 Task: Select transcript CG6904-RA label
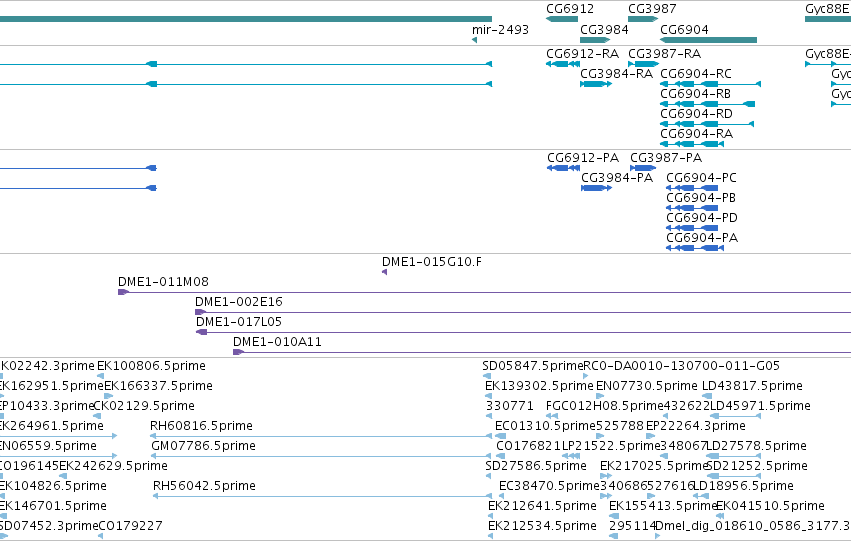click(x=696, y=134)
